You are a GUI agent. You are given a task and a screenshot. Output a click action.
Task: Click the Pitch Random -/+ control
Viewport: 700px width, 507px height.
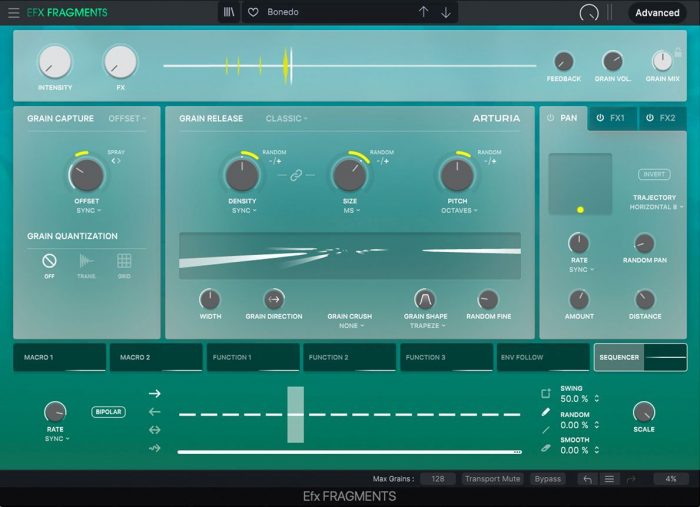pyautogui.click(x=490, y=161)
